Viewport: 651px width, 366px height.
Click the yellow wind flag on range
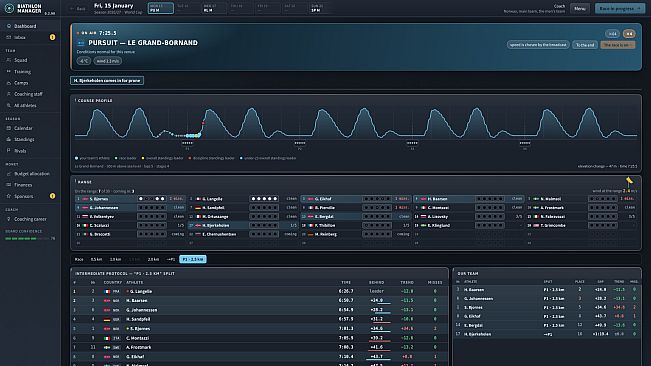point(629,181)
